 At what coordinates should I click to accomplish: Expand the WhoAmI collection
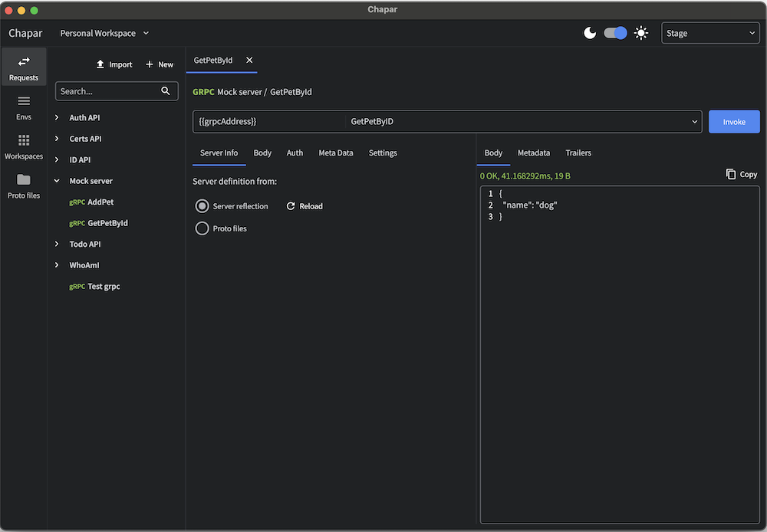tap(57, 265)
